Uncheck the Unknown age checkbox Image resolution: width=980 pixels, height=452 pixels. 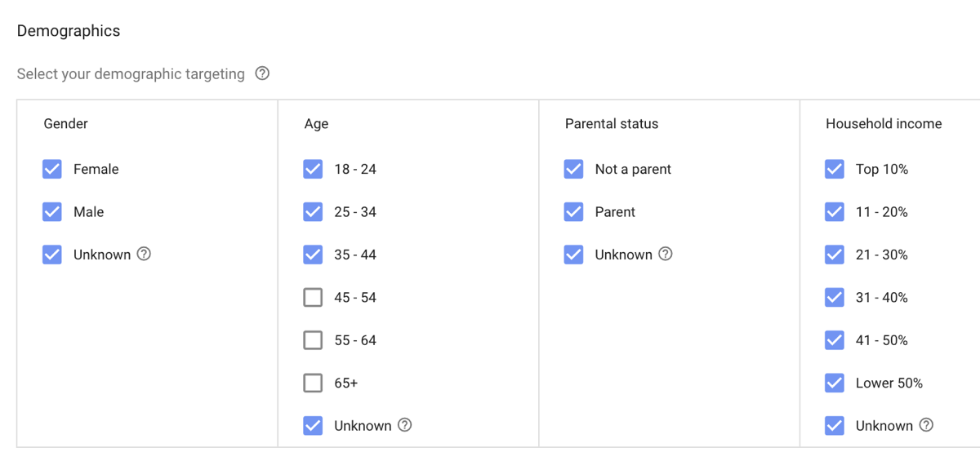coord(313,425)
